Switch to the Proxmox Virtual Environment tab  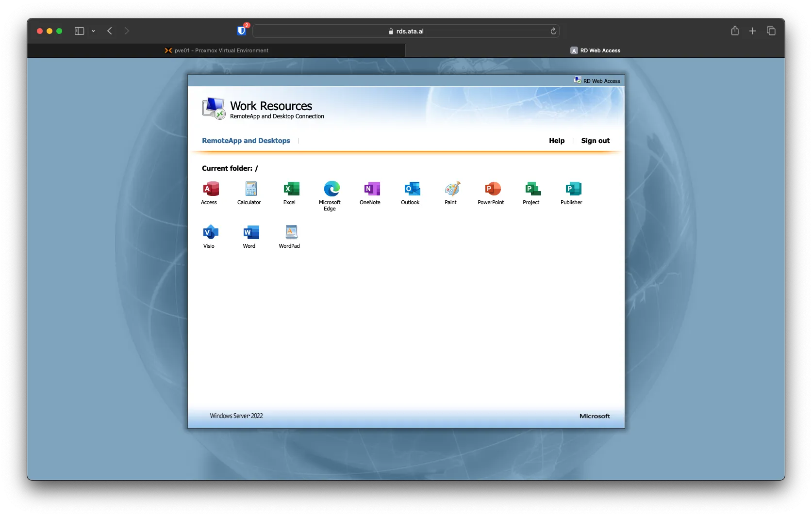tap(216, 50)
